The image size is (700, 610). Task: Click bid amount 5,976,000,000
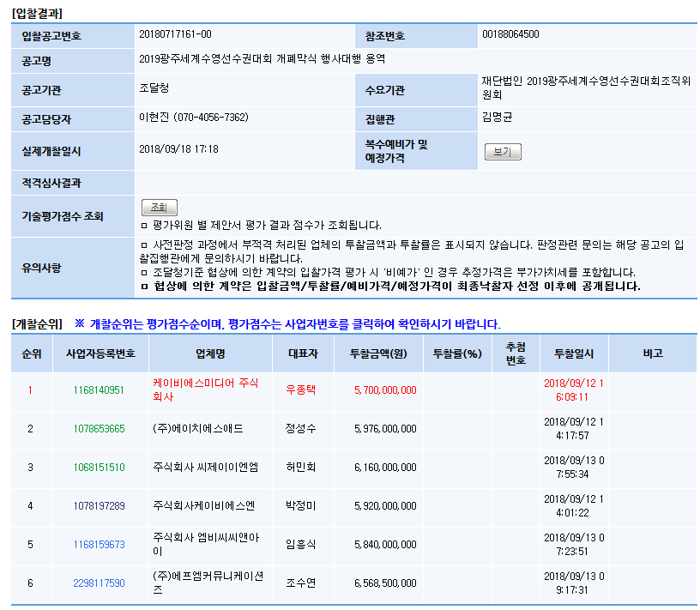click(385, 429)
